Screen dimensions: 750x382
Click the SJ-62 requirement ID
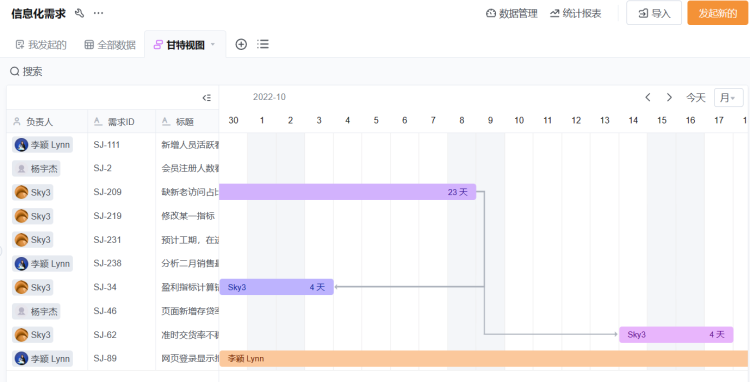(105, 335)
